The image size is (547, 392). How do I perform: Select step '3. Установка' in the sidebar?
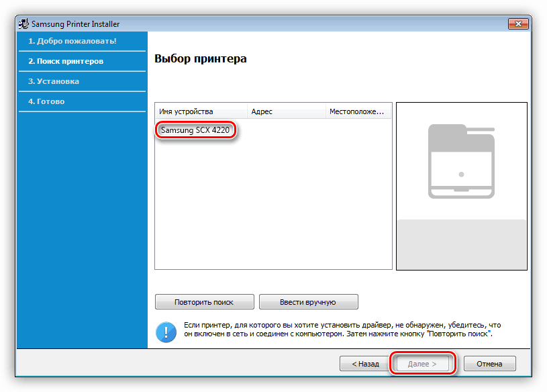[54, 81]
